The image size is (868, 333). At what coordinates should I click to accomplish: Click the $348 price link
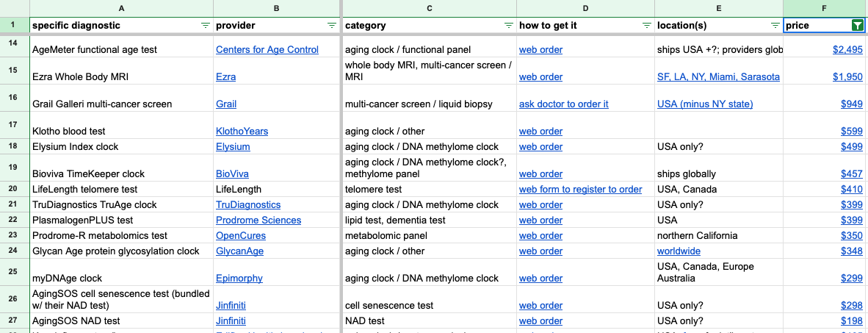[852, 251]
